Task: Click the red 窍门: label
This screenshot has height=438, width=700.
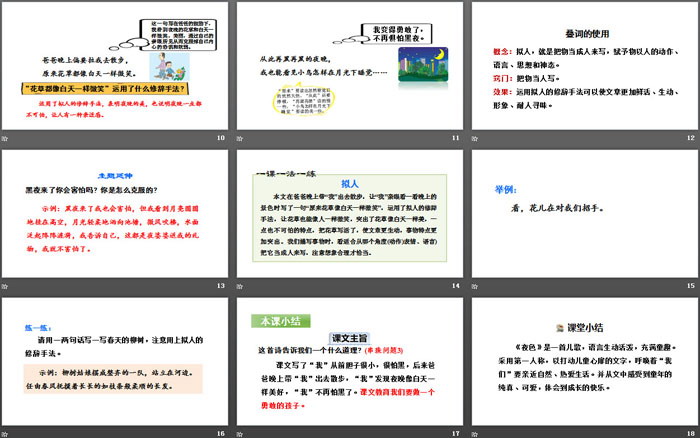Action: click(x=503, y=79)
